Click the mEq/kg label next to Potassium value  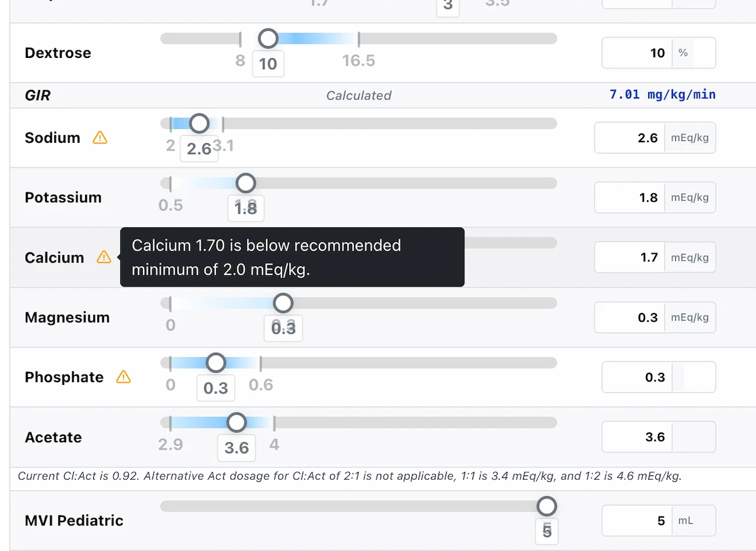tap(690, 197)
